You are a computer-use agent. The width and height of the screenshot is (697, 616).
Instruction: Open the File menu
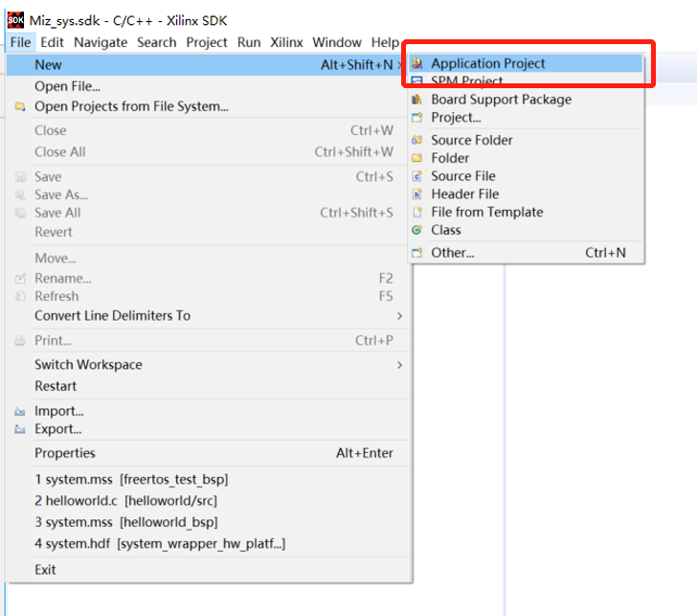coord(20,42)
